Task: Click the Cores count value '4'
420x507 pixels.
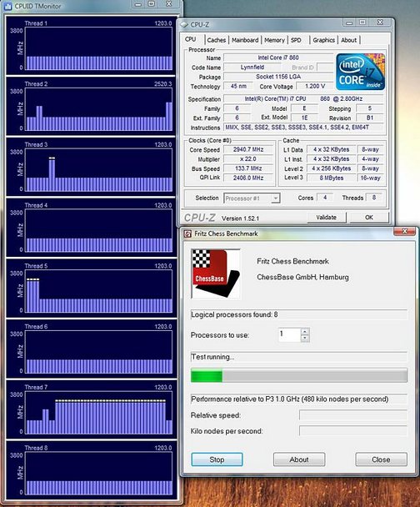Action: click(x=325, y=198)
